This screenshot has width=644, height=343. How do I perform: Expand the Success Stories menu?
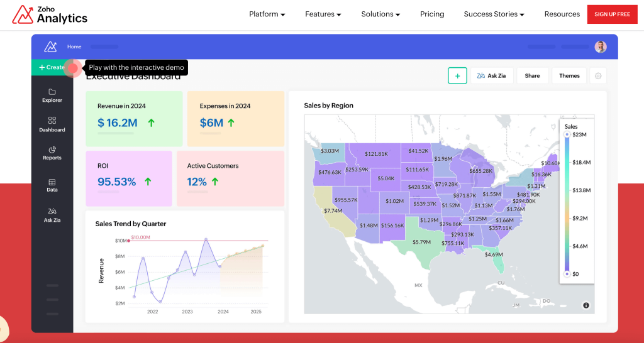click(494, 14)
